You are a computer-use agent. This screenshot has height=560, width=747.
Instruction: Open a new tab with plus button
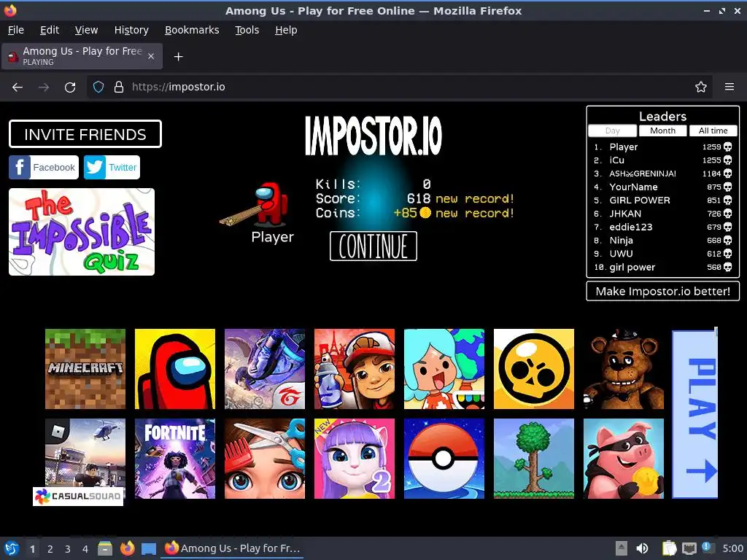tap(178, 57)
